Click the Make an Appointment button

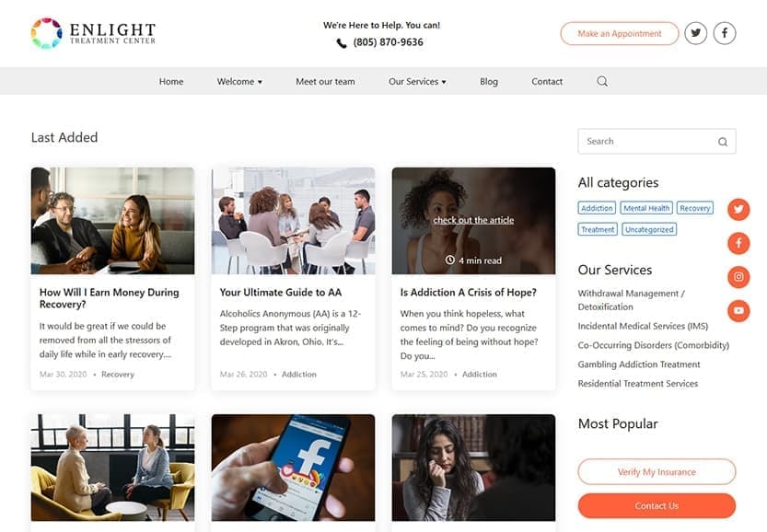click(x=620, y=34)
